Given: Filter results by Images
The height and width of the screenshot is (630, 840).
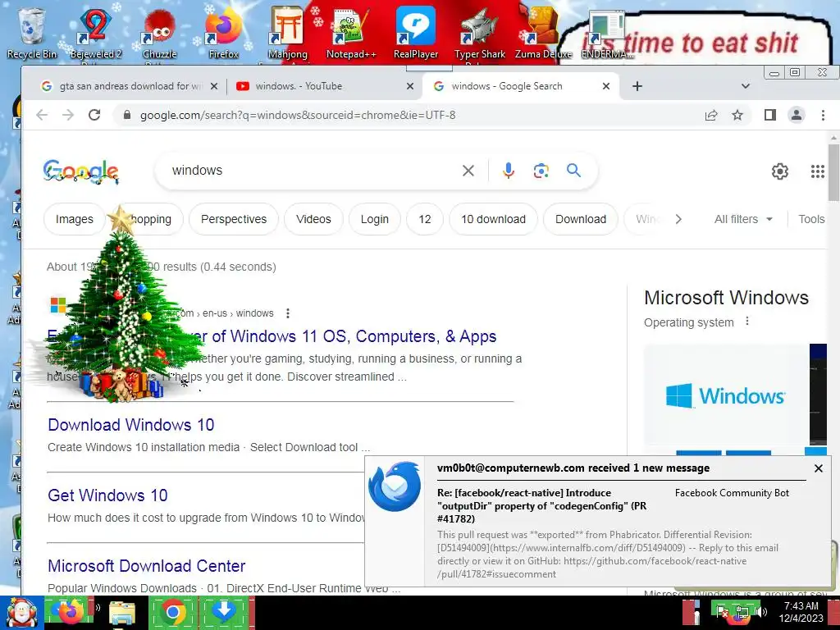Looking at the screenshot, I should pos(75,219).
